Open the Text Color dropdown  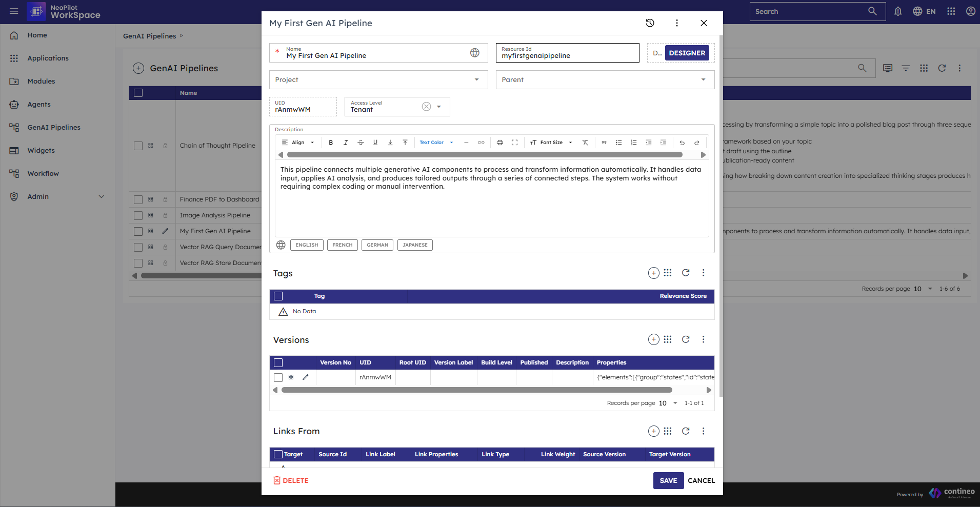coord(436,143)
